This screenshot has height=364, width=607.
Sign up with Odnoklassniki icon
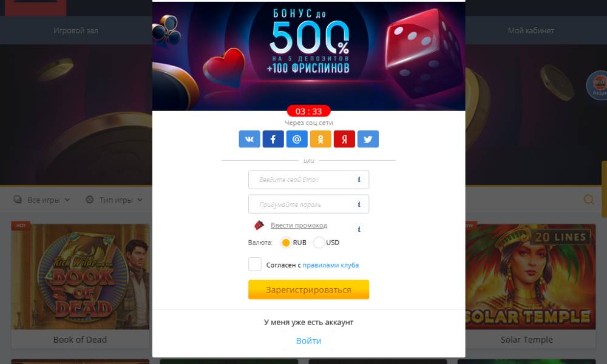coord(320,139)
